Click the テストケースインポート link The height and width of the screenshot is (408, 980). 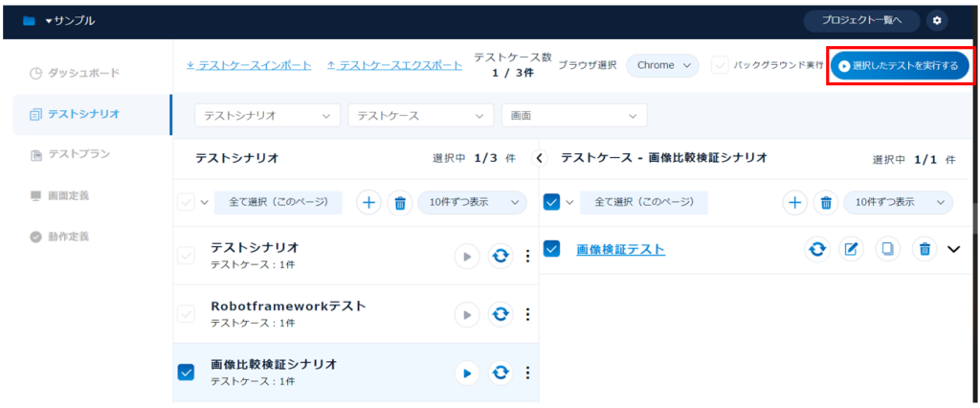249,65
